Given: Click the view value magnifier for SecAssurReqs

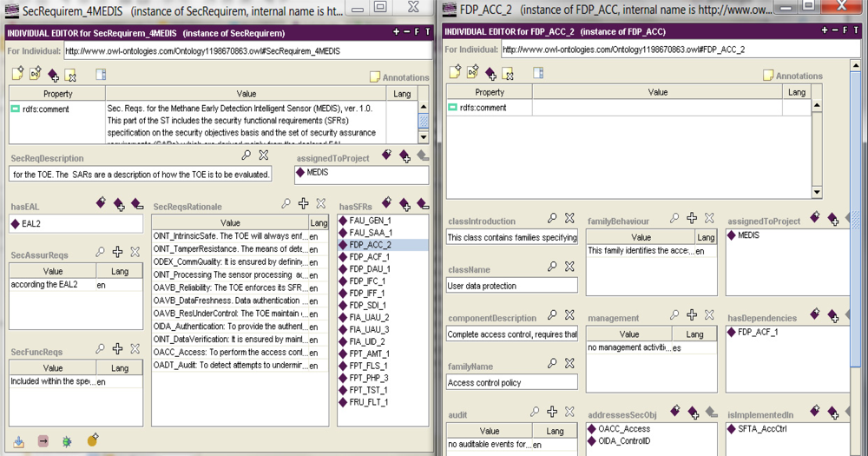Looking at the screenshot, I should (x=101, y=252).
